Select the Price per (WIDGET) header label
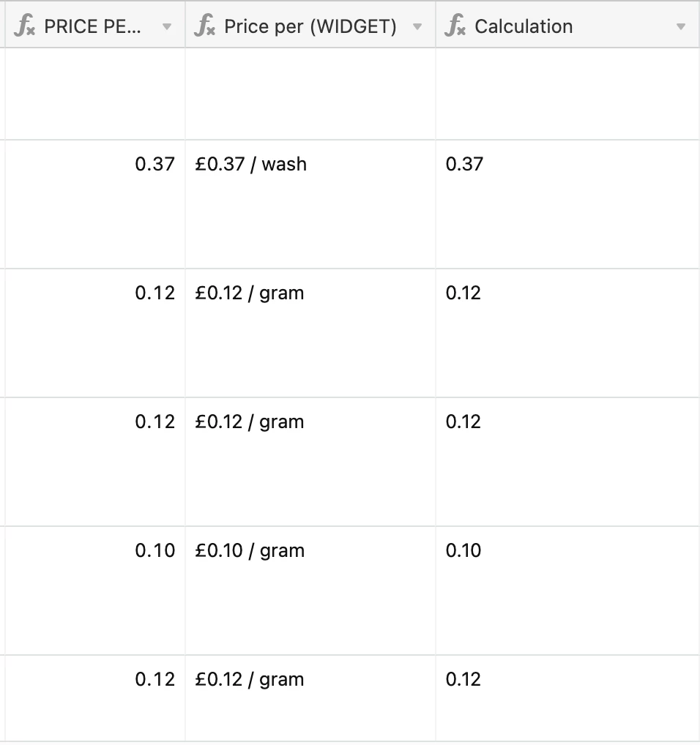Viewport: 700px width, 745px height. pos(310,26)
